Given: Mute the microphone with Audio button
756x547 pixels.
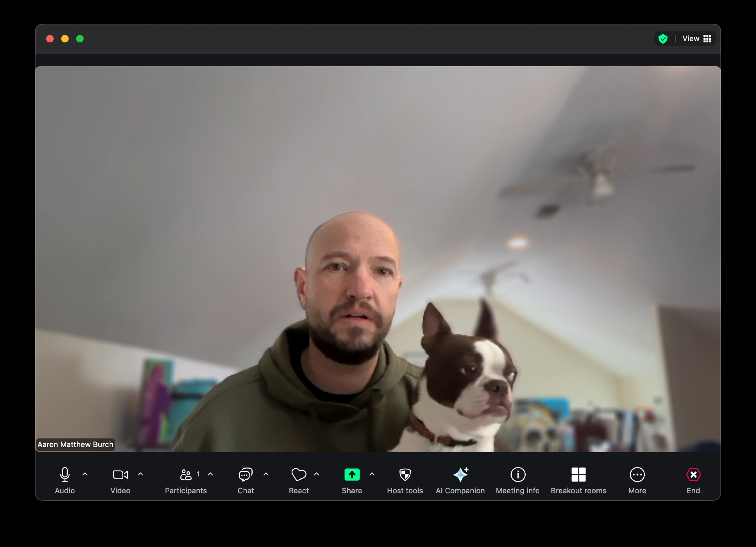Looking at the screenshot, I should (x=65, y=479).
